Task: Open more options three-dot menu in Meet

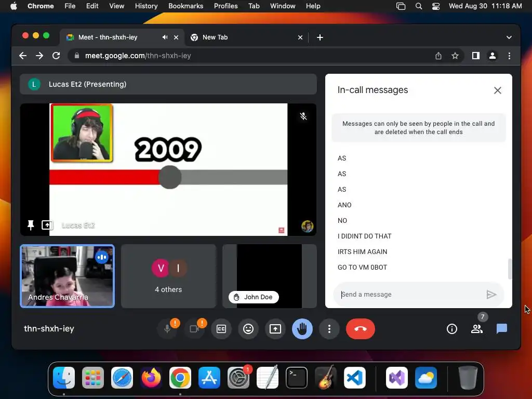Action: 329,329
